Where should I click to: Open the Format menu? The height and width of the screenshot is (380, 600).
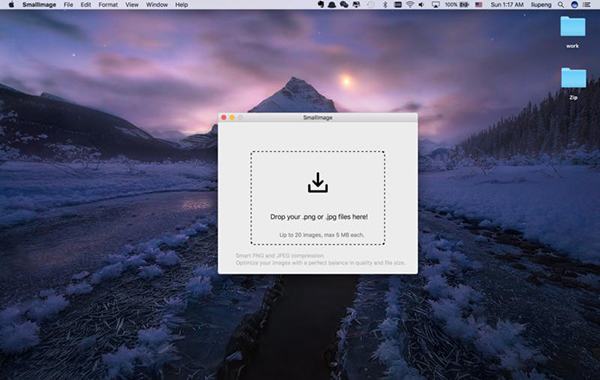click(108, 5)
